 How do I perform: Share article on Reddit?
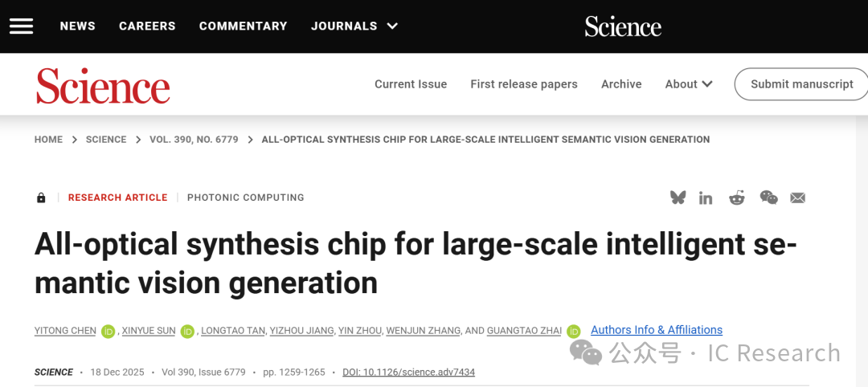[x=736, y=198]
